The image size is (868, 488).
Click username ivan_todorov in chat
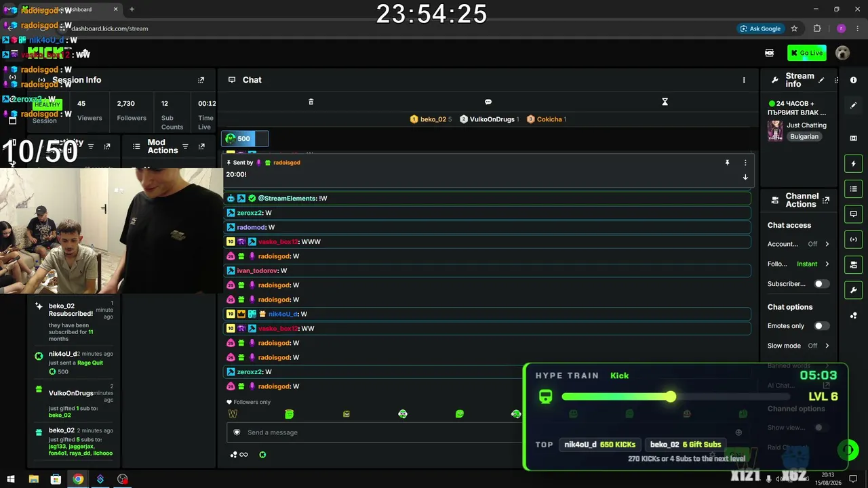tap(257, 271)
